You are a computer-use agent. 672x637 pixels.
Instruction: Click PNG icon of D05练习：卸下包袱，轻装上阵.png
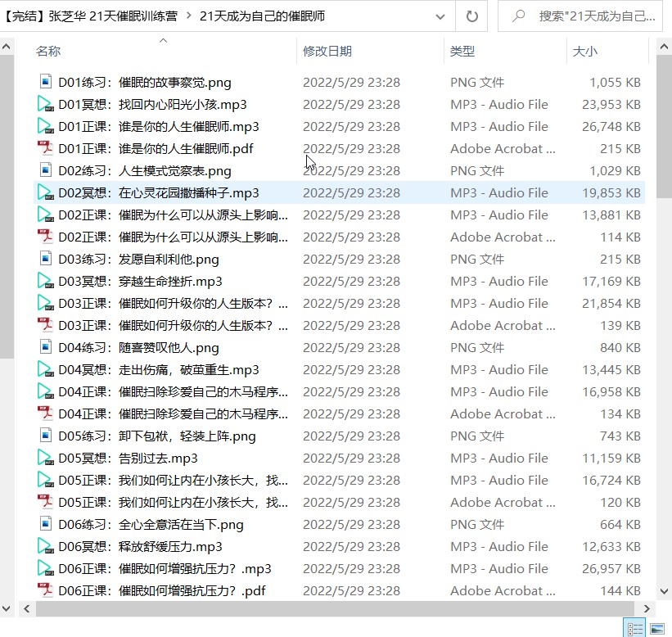(46, 436)
